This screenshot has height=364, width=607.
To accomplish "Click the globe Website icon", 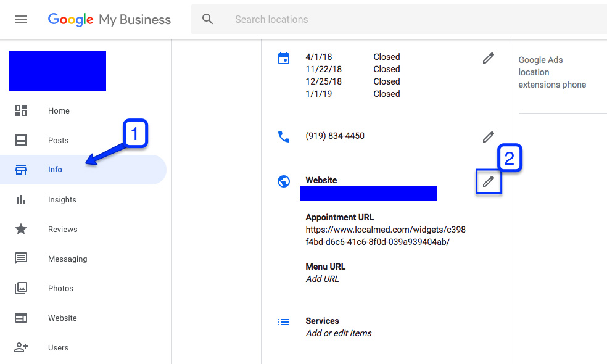I will click(284, 181).
